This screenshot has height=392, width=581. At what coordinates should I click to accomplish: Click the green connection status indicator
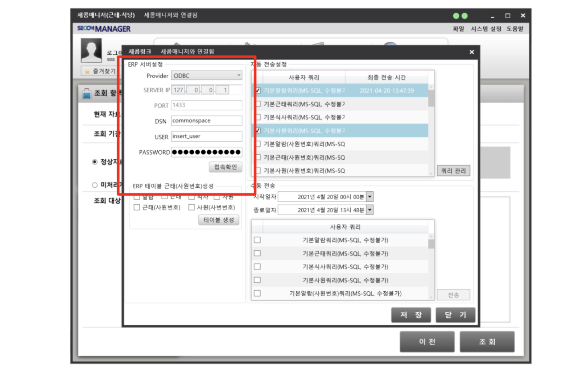point(460,16)
